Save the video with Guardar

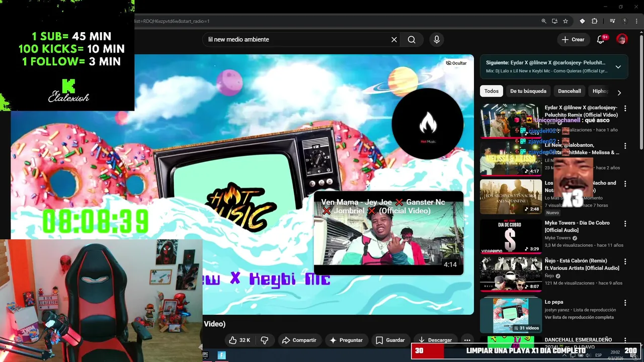tap(390, 340)
